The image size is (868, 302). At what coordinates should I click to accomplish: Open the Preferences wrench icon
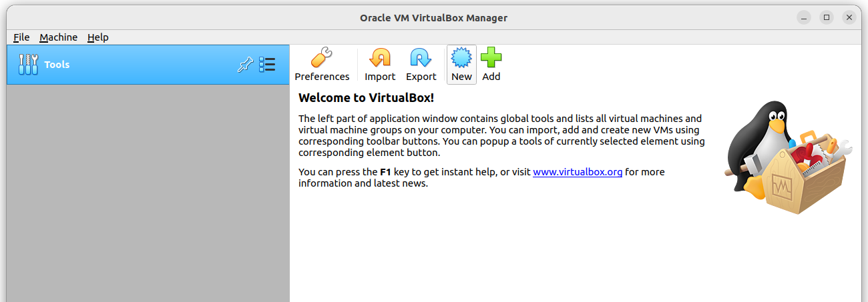(322, 58)
